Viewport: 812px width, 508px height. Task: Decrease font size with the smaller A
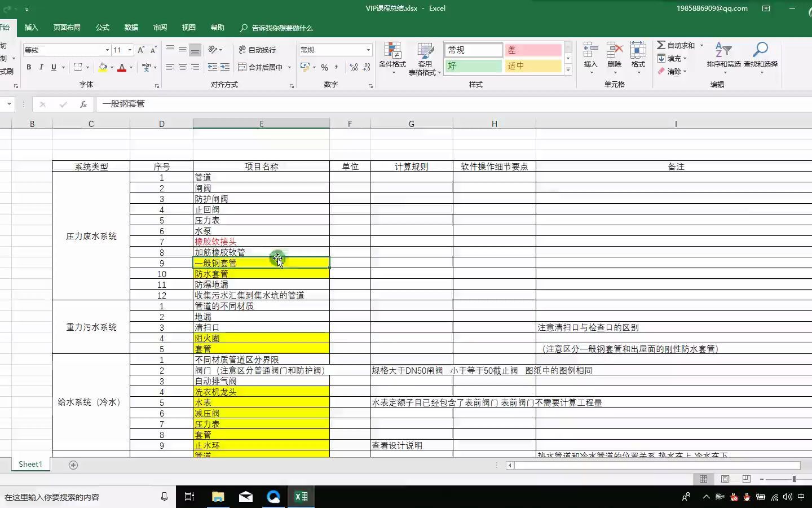point(153,50)
